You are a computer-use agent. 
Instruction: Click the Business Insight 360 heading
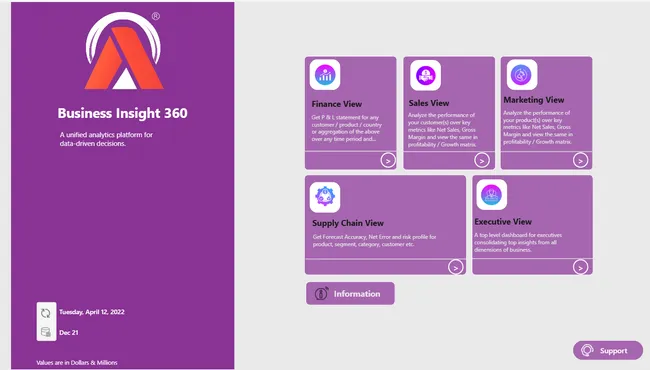coord(122,113)
